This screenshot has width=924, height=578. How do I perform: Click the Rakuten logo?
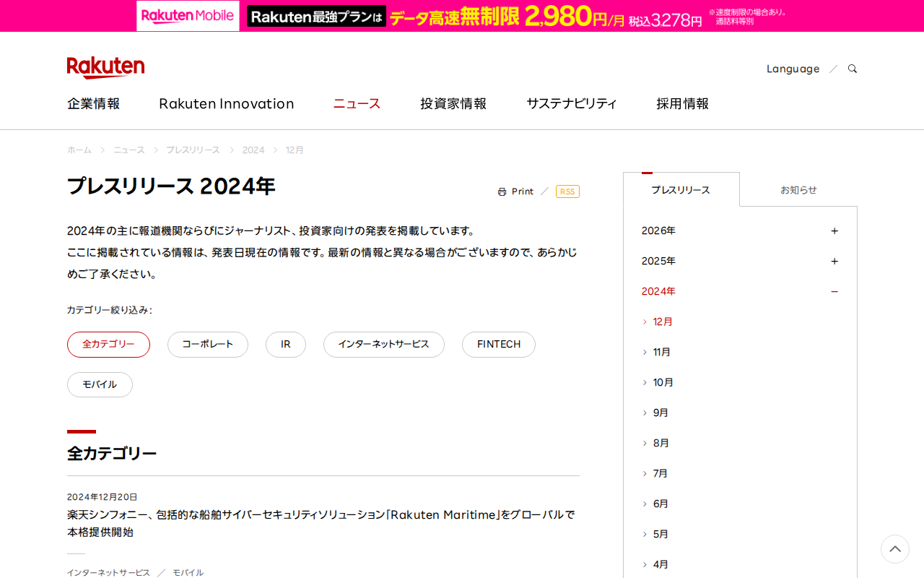[105, 66]
